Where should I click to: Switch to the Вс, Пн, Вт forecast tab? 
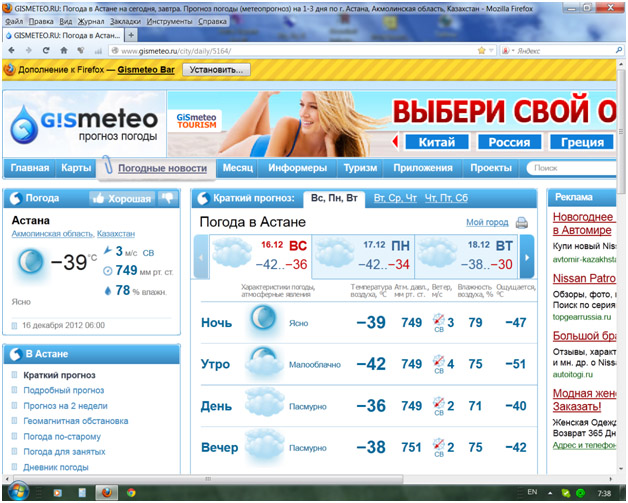[334, 198]
